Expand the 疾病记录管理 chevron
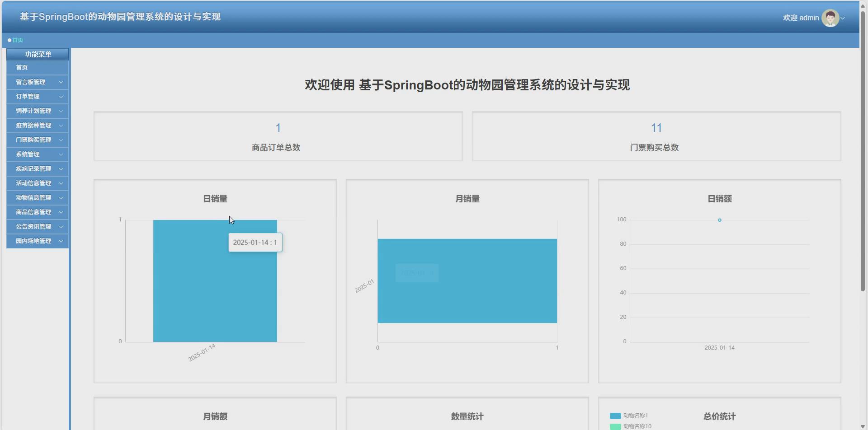Screen dimensions: 868x430 click(x=61, y=169)
